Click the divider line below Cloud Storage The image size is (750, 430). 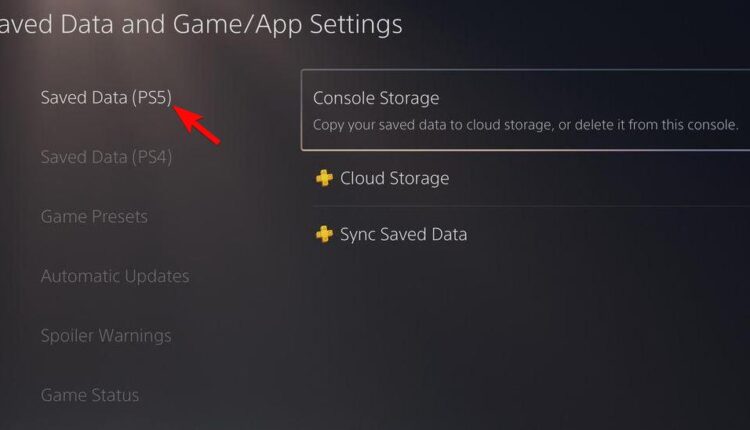click(530, 207)
